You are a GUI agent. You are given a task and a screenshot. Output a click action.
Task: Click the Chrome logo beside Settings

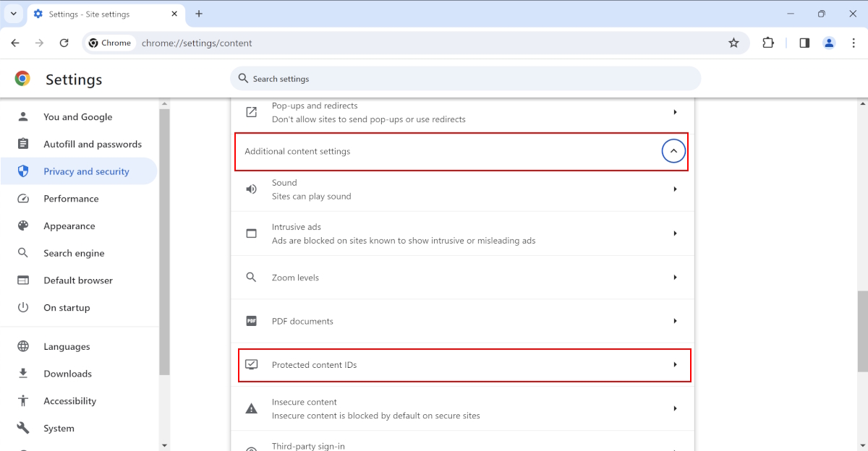tap(22, 79)
